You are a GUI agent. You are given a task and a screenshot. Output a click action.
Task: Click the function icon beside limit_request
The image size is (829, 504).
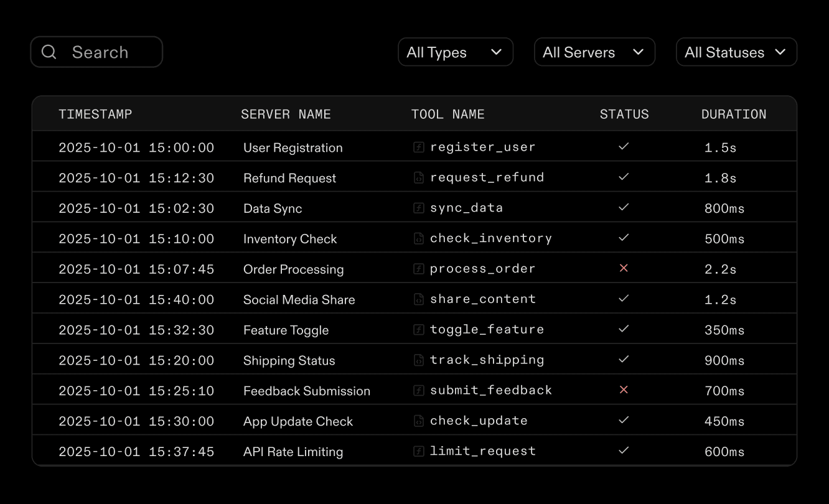417,450
